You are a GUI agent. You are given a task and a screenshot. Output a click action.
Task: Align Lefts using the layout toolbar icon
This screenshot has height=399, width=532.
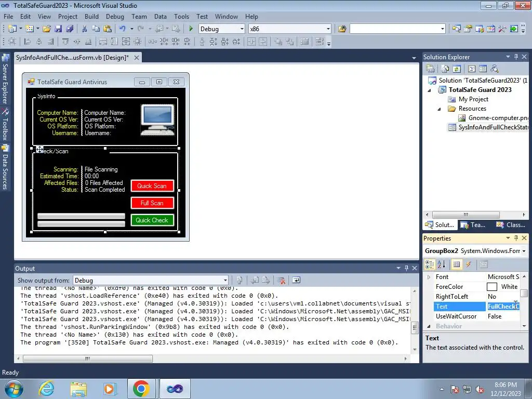coord(28,42)
